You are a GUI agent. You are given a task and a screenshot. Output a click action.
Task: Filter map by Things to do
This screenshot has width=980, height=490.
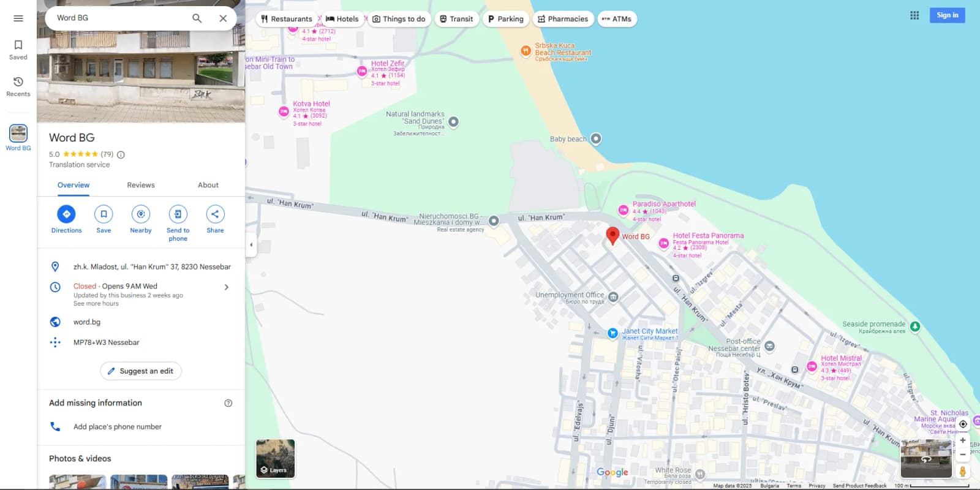pos(399,19)
